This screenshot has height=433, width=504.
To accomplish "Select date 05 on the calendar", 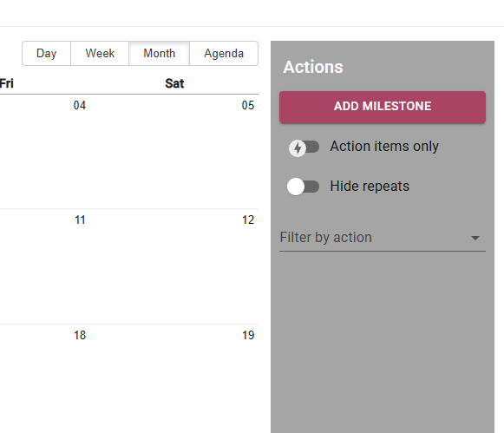I will click(248, 106).
